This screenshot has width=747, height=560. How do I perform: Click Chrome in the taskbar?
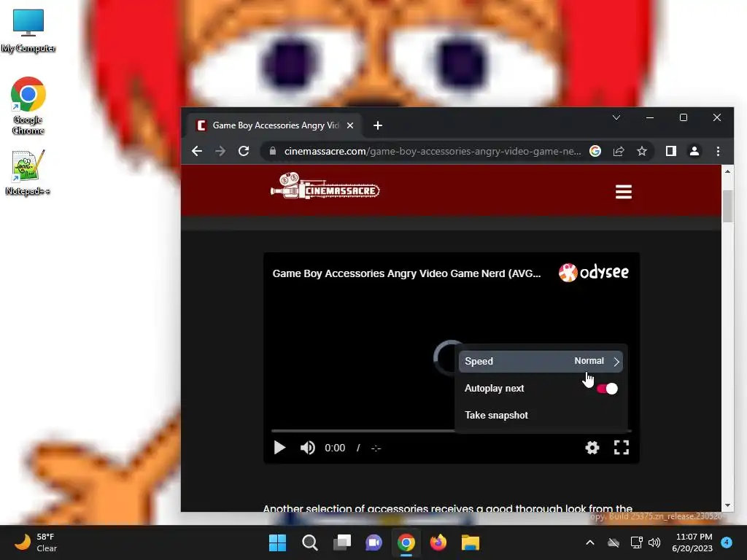[x=406, y=542]
